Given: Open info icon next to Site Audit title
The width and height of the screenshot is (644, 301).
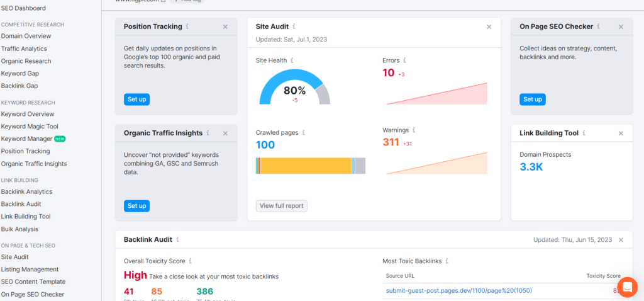Looking at the screenshot, I should 294,26.
